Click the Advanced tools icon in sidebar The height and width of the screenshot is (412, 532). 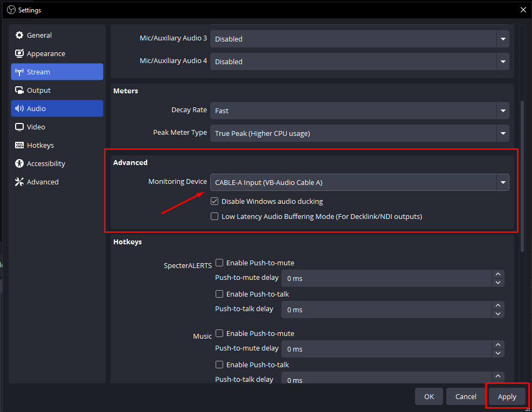pos(19,182)
